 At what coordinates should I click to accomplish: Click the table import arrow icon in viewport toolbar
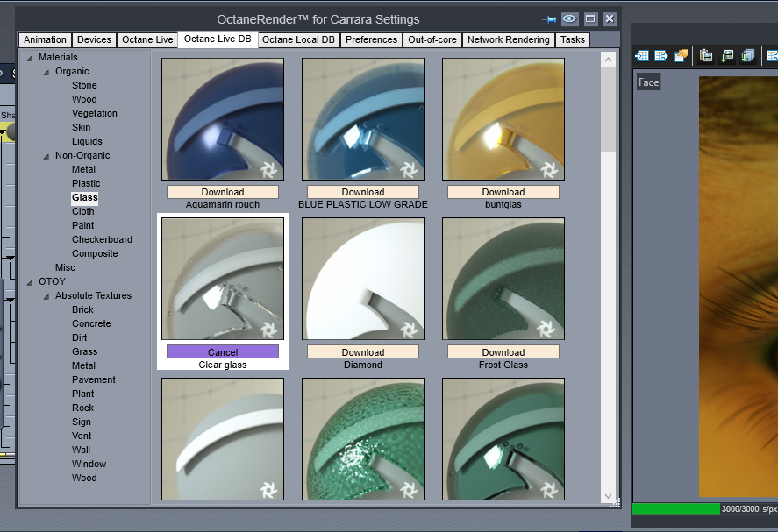[641, 55]
